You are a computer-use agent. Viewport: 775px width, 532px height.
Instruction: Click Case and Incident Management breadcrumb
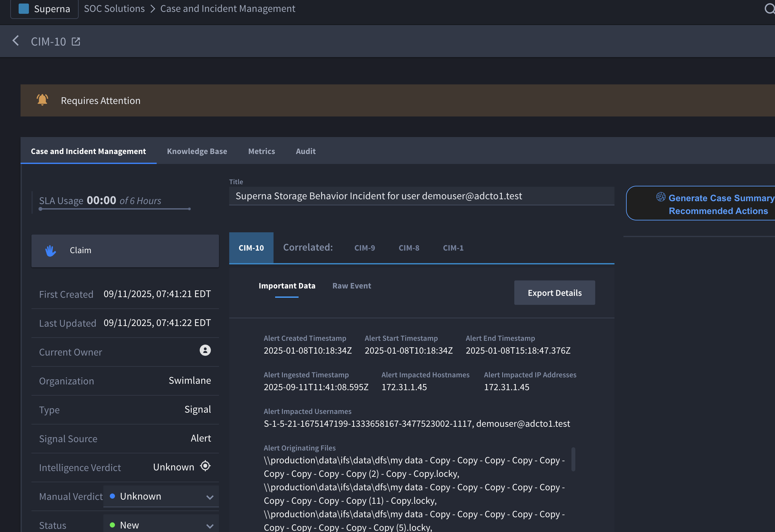[x=228, y=9]
